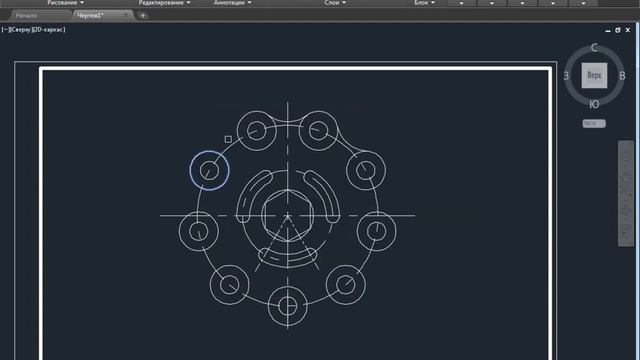640x360 pixels.
Task: Open the [-] viewport controls menu
Action: click(x=4, y=29)
